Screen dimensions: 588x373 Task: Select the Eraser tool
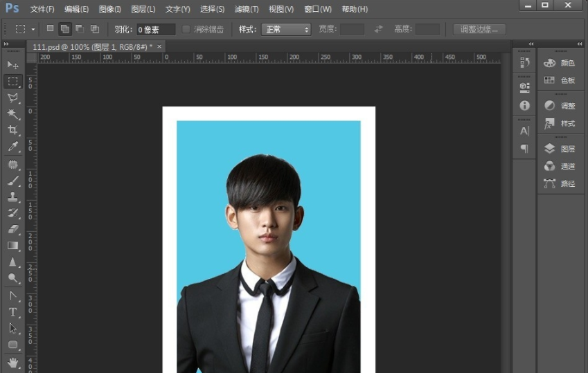[12, 229]
